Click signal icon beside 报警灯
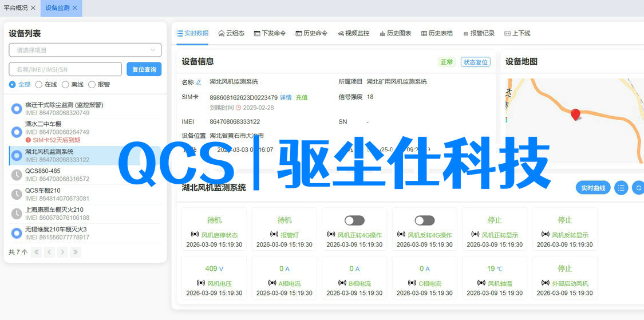 (274, 235)
